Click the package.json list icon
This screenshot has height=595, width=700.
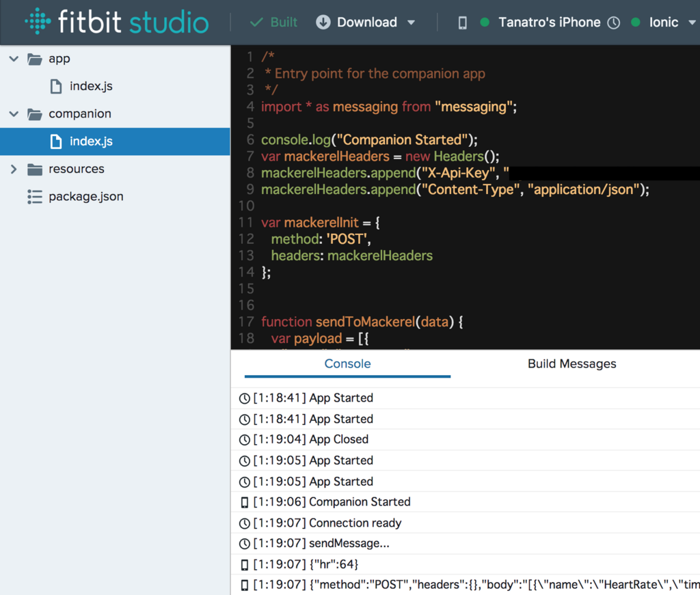[x=34, y=197]
